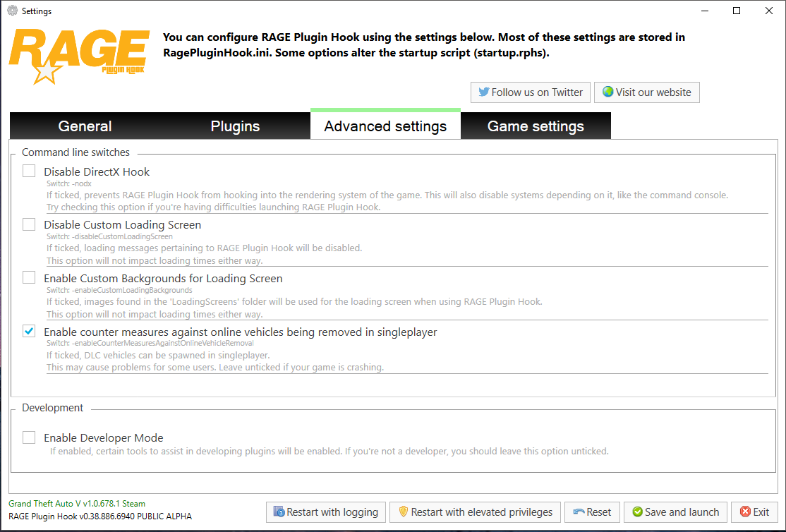Screen dimensions: 786x532
Task: Click the Twitter bird icon
Action: [x=484, y=92]
